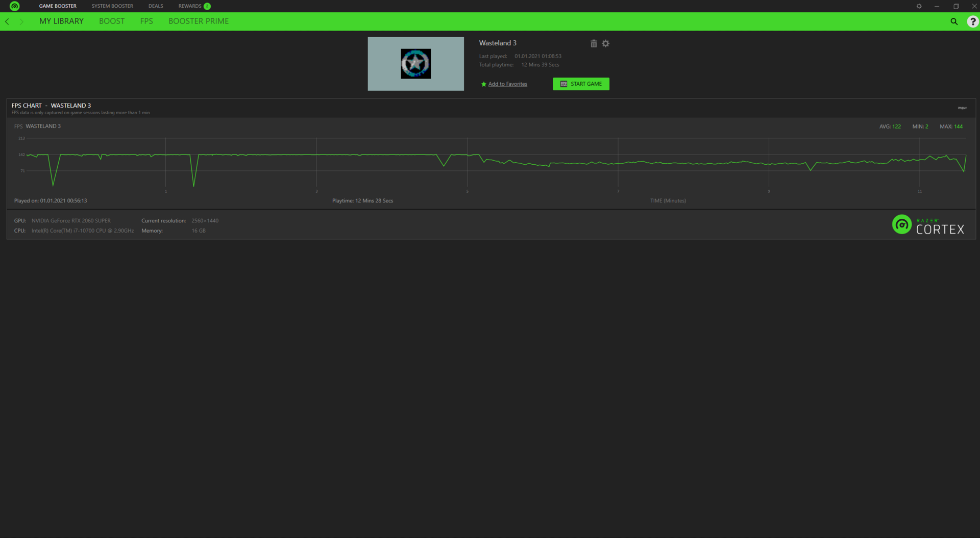Click the 16 GB memory value

tap(199, 231)
